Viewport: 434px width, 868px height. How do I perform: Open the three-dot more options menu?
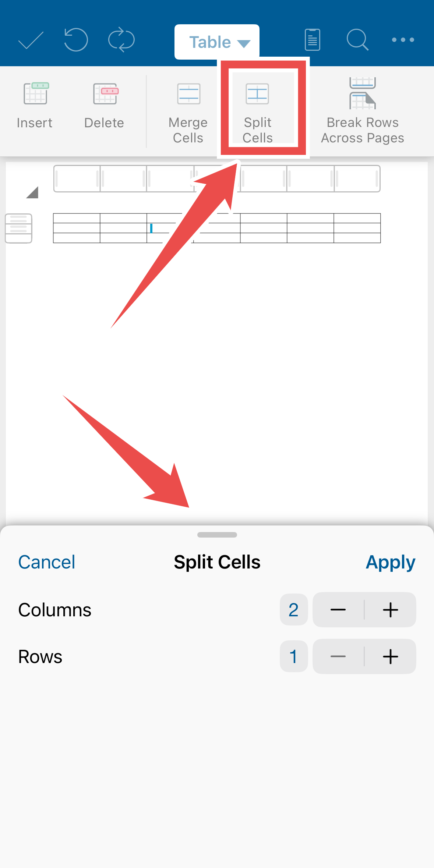[403, 40]
